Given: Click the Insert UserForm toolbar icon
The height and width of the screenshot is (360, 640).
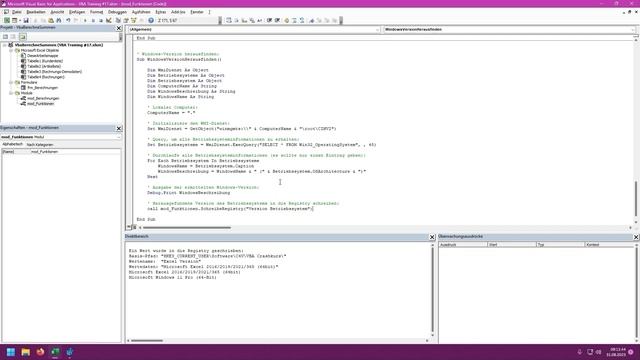Looking at the screenshot, I should 14,20.
